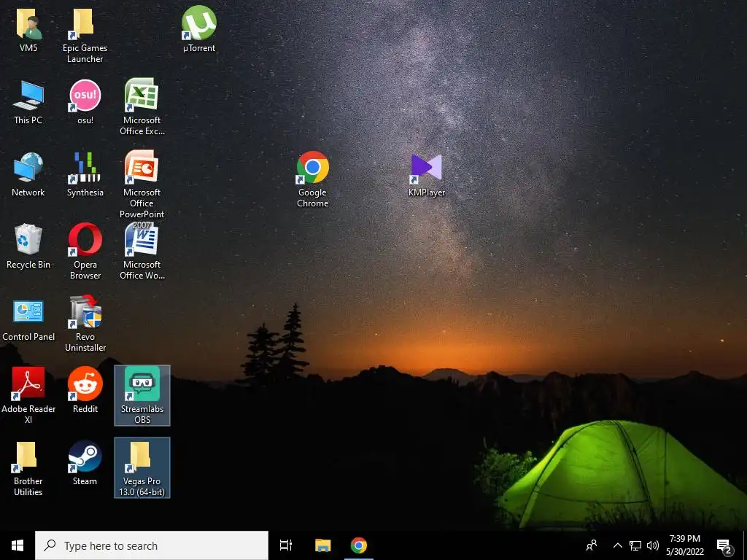Viewport: 747px width, 560px height.
Task: Open the network status tray icon
Action: click(x=635, y=545)
